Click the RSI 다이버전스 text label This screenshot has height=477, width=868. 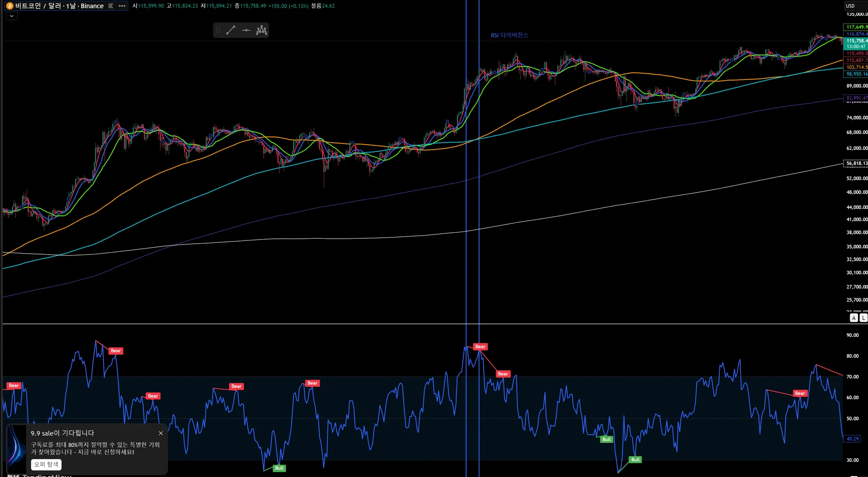[509, 35]
